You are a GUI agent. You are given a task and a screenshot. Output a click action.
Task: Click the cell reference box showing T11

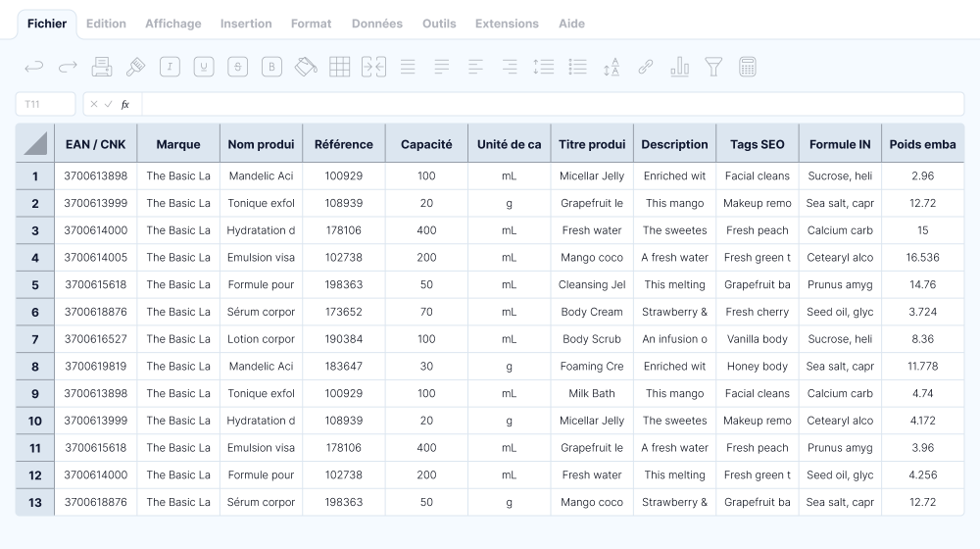click(x=45, y=104)
